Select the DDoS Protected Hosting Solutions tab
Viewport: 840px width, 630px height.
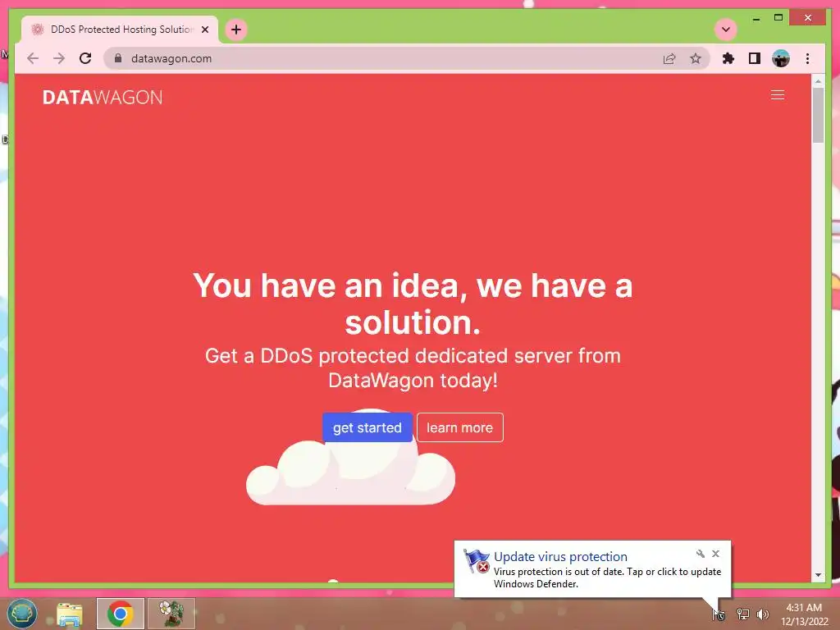click(120, 30)
